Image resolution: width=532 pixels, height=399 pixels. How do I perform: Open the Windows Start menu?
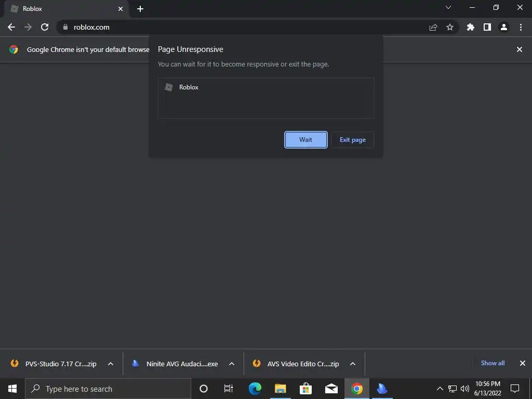pyautogui.click(x=12, y=389)
